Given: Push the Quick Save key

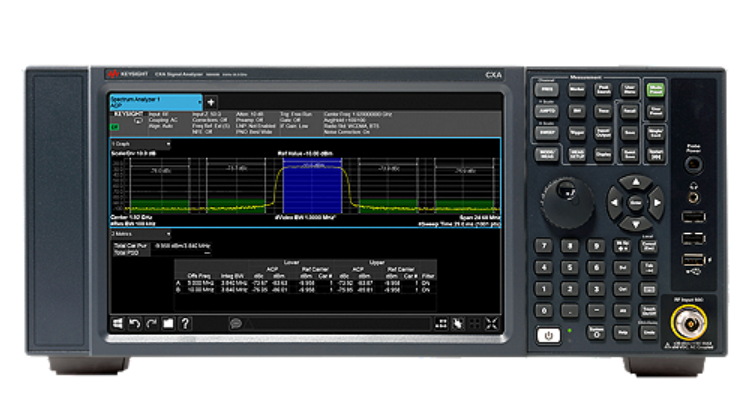Looking at the screenshot, I should tap(629, 154).
